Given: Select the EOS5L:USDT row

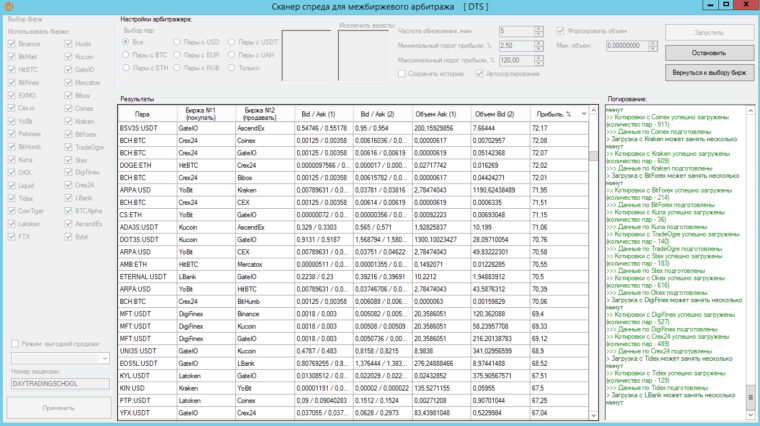Looking at the screenshot, I should pos(353,363).
